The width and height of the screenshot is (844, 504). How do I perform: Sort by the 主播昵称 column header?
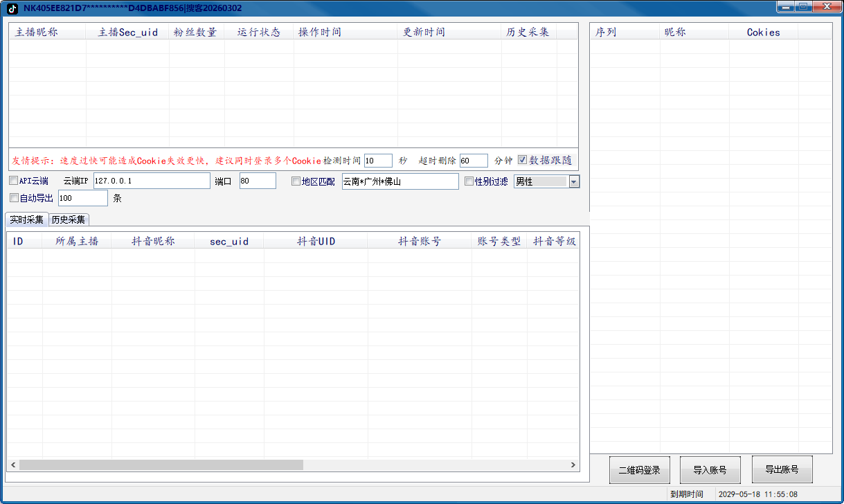coord(48,32)
